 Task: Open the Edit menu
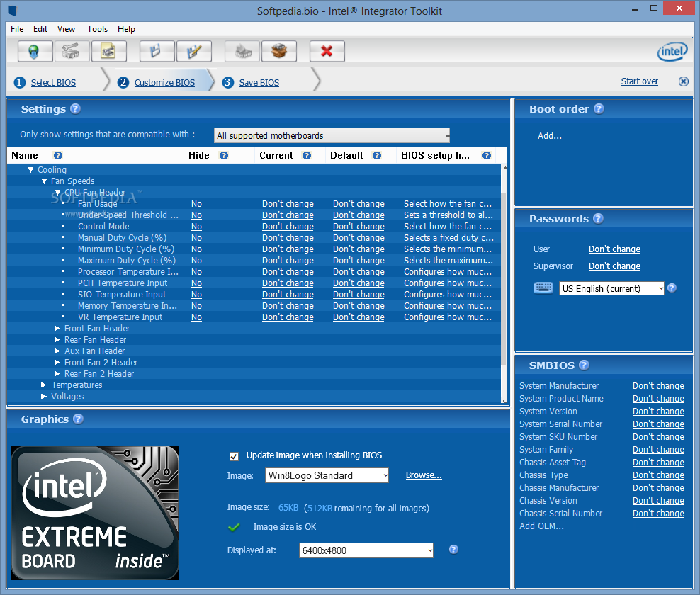[x=40, y=29]
